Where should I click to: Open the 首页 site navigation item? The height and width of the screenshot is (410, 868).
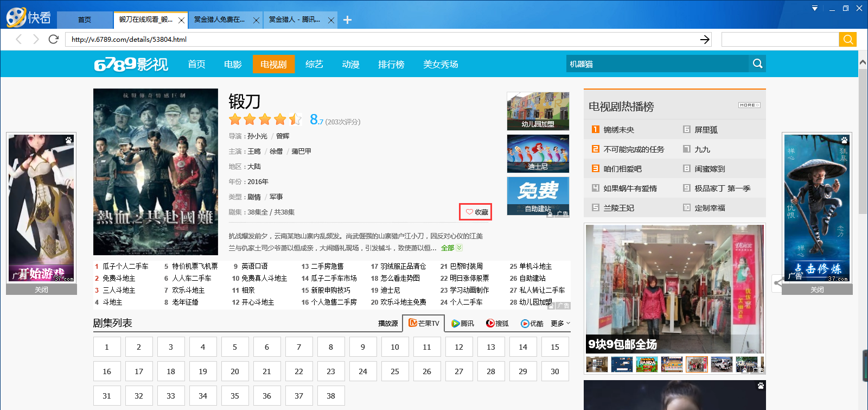[x=196, y=64]
